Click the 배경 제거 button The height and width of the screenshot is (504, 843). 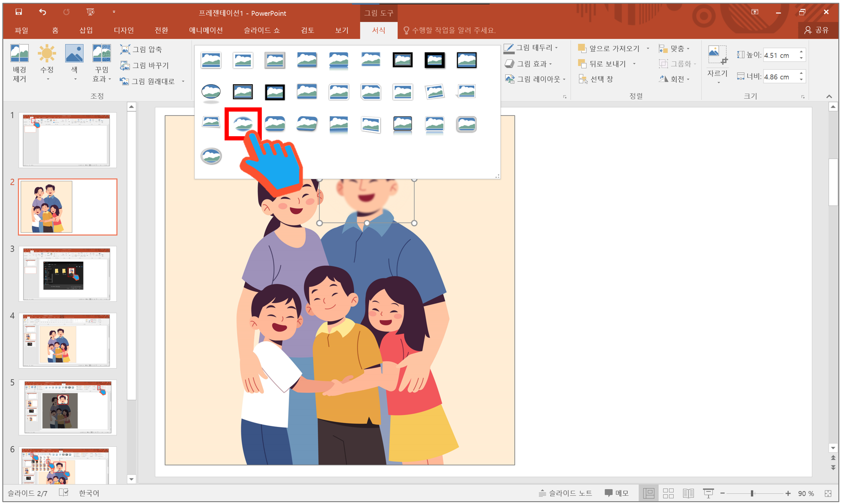pos(20,64)
